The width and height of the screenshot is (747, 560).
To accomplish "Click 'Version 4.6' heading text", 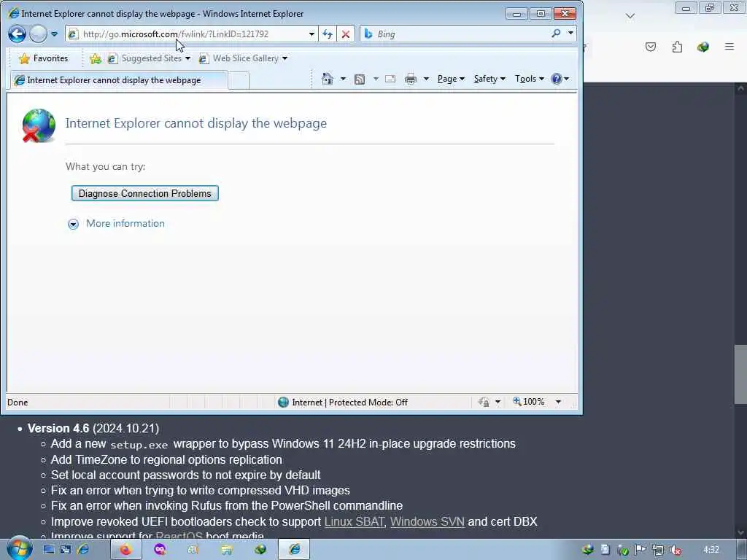I will 58,428.
